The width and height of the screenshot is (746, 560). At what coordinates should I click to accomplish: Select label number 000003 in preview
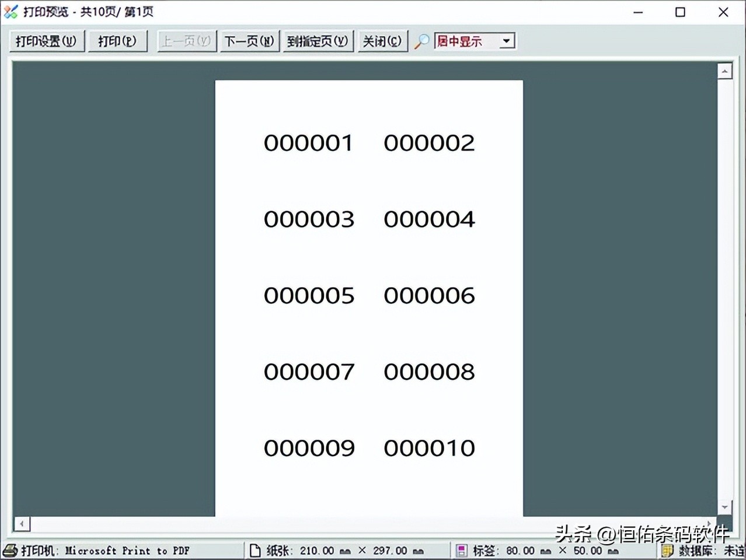click(x=309, y=219)
